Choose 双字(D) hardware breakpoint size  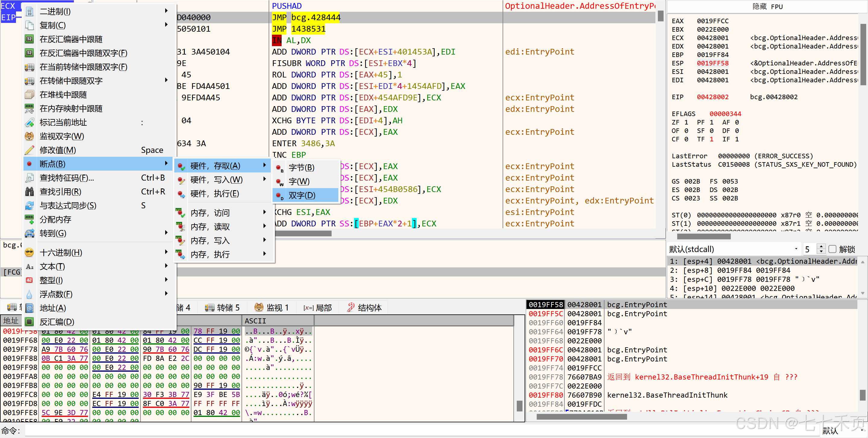[302, 195]
